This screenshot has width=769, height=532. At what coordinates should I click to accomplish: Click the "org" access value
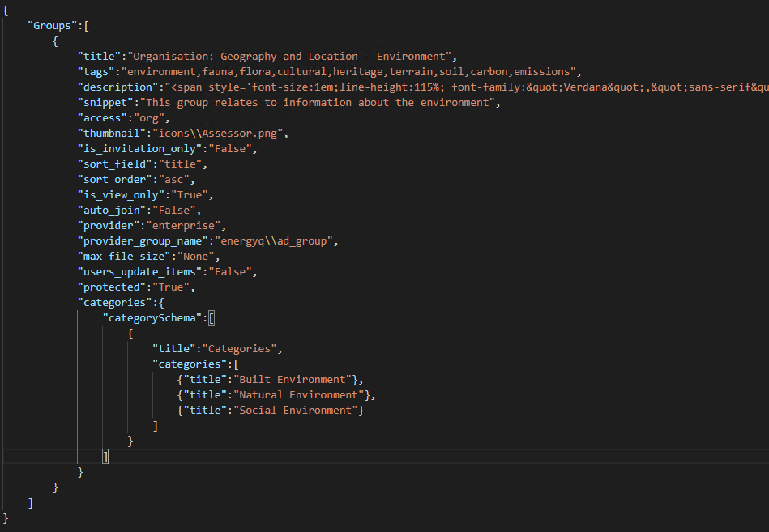pos(149,118)
